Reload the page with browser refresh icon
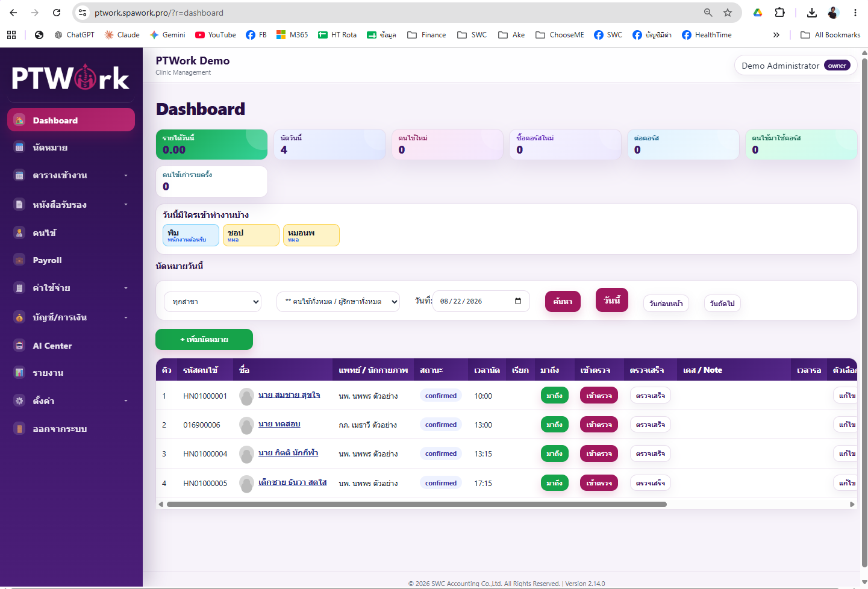The height and width of the screenshot is (589, 868). coord(57,13)
